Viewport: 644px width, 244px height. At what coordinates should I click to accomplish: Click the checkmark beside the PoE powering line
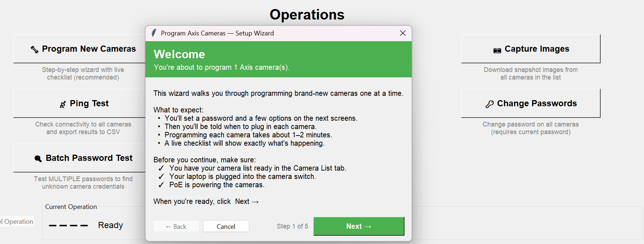click(x=161, y=185)
